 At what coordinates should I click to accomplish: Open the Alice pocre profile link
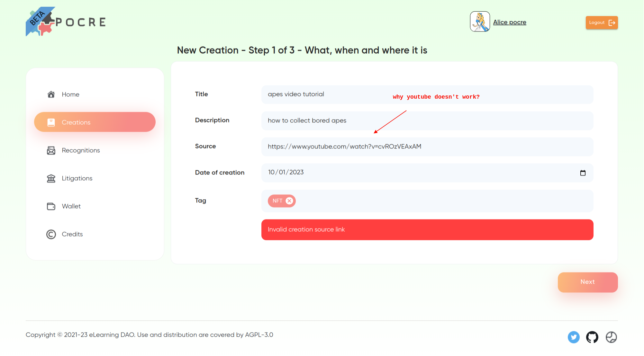(510, 22)
